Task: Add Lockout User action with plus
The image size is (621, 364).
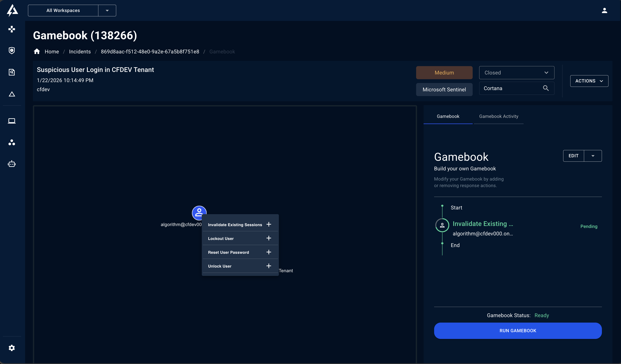Action: 269,238
